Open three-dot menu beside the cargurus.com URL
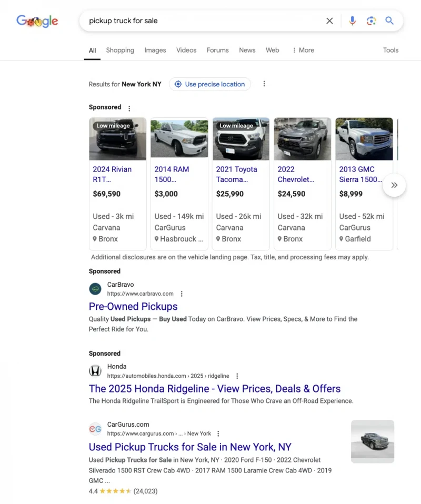421x504 pixels. pyautogui.click(x=218, y=434)
